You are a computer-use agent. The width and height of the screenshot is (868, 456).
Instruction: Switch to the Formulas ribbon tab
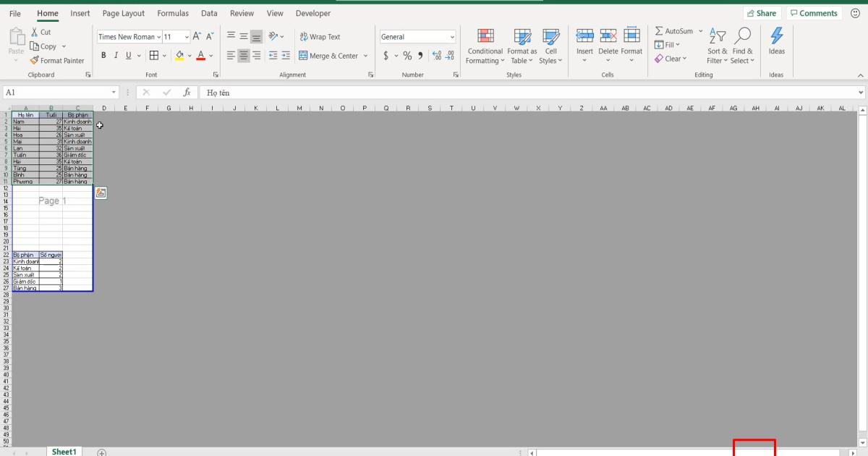pyautogui.click(x=173, y=13)
